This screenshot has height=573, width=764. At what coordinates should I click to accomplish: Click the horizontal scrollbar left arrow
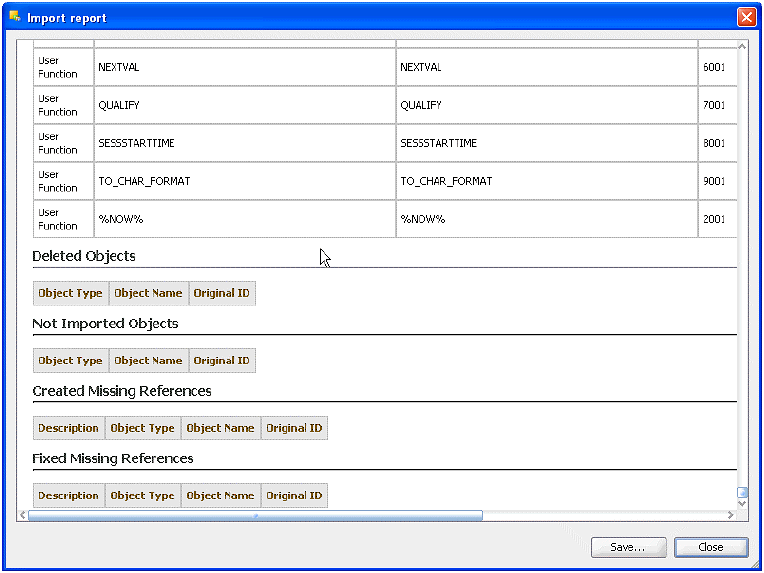click(22, 515)
